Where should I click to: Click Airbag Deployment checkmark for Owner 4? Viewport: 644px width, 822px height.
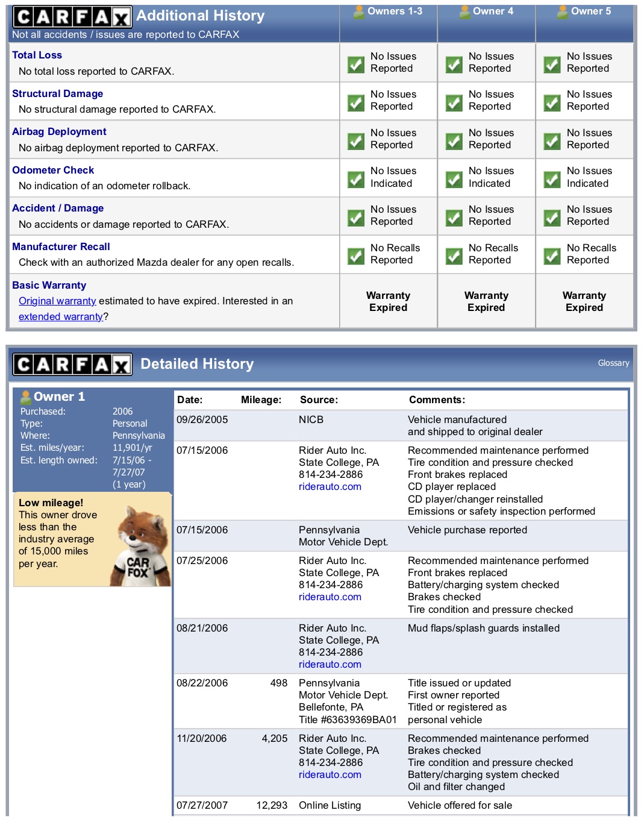pyautogui.click(x=454, y=141)
